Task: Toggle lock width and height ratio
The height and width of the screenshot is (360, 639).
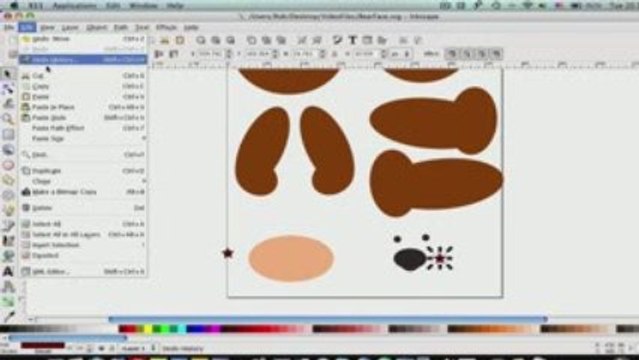Action: (335, 54)
